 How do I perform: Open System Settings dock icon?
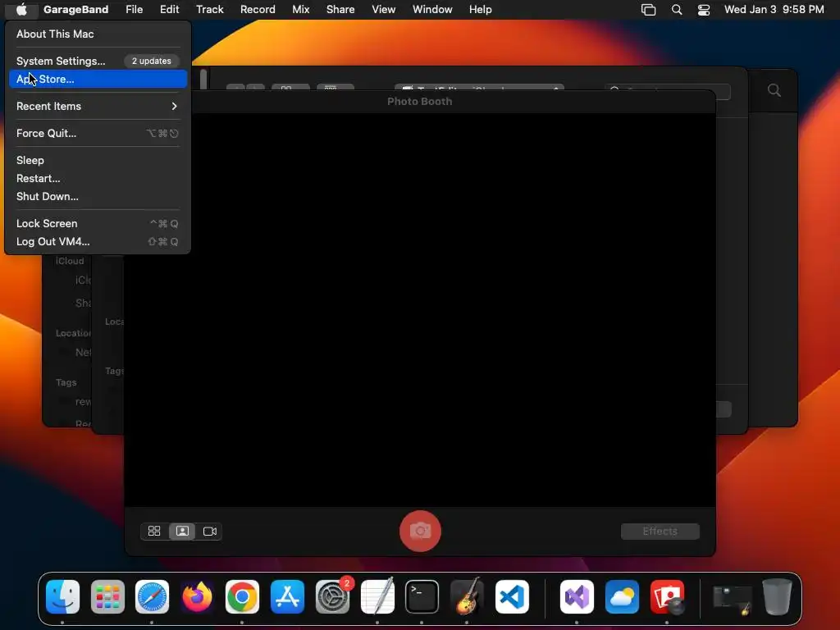(333, 596)
